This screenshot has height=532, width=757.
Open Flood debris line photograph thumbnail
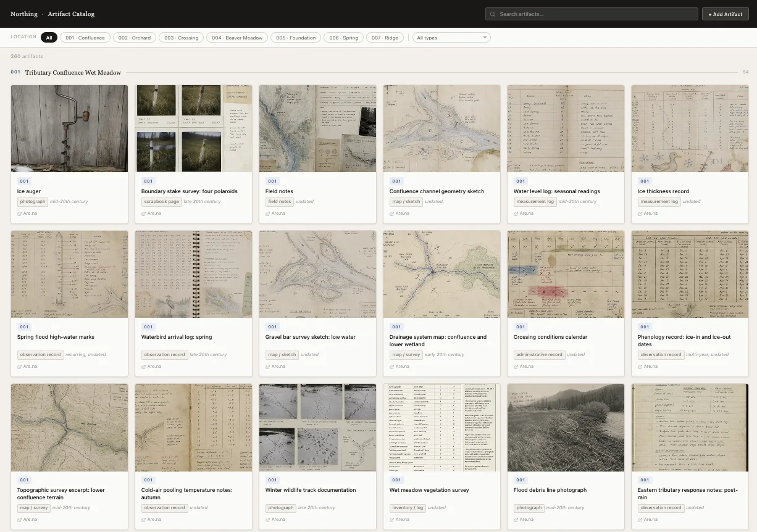[x=566, y=427]
